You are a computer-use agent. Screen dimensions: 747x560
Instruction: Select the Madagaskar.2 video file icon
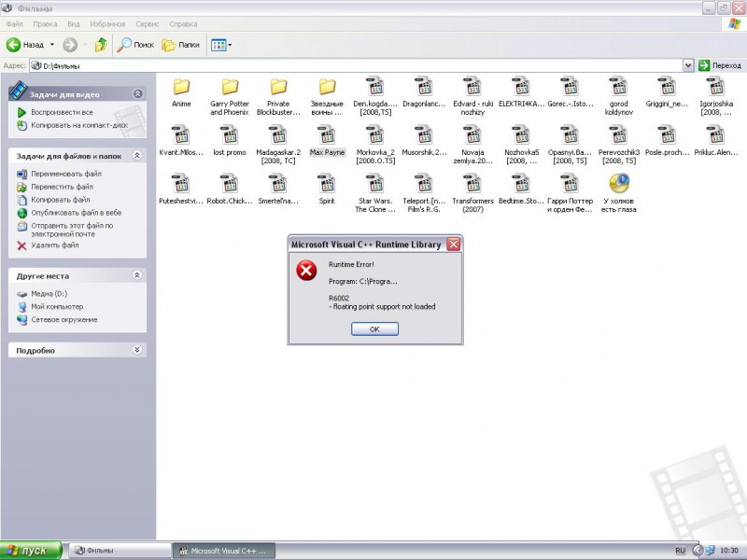tap(278, 134)
